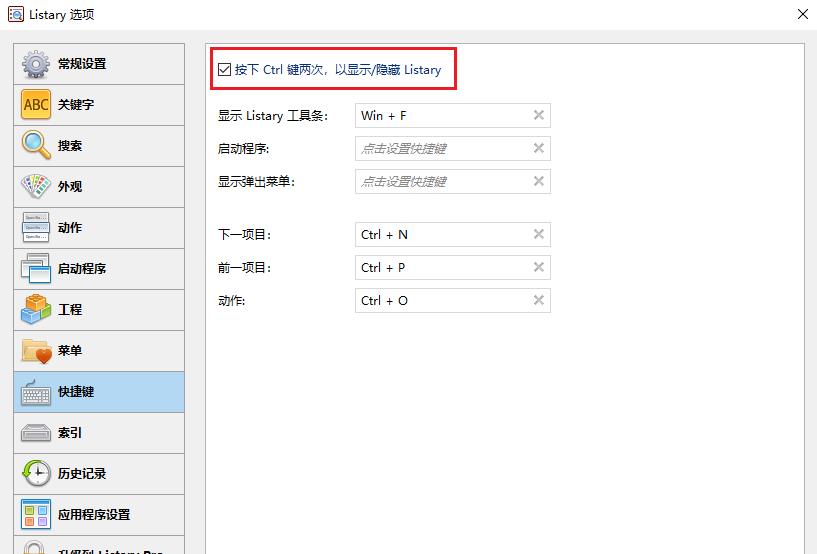Open the 应用程序设置 tab

click(99, 515)
